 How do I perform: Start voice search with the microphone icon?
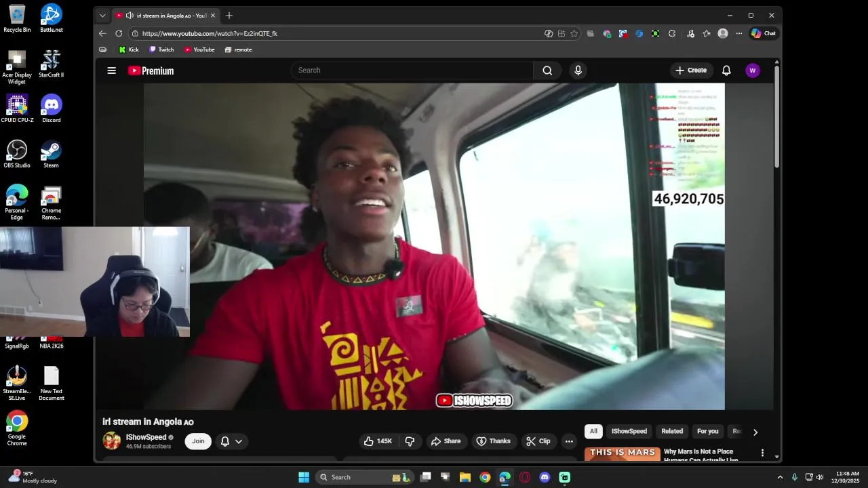[x=578, y=70]
